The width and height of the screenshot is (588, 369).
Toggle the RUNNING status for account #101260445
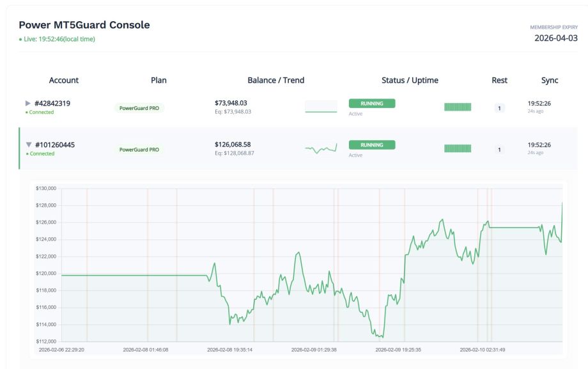[x=371, y=145]
